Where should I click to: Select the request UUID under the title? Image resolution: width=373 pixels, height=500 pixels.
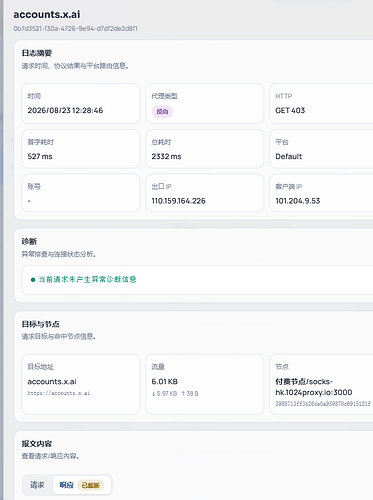[x=75, y=29]
